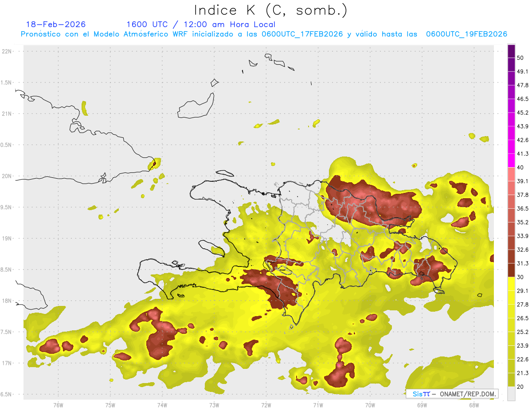This screenshot has width=532, height=411.
Task: Click the 'ONAMET/REP.DOM.' credit label
Action: pyautogui.click(x=468, y=394)
